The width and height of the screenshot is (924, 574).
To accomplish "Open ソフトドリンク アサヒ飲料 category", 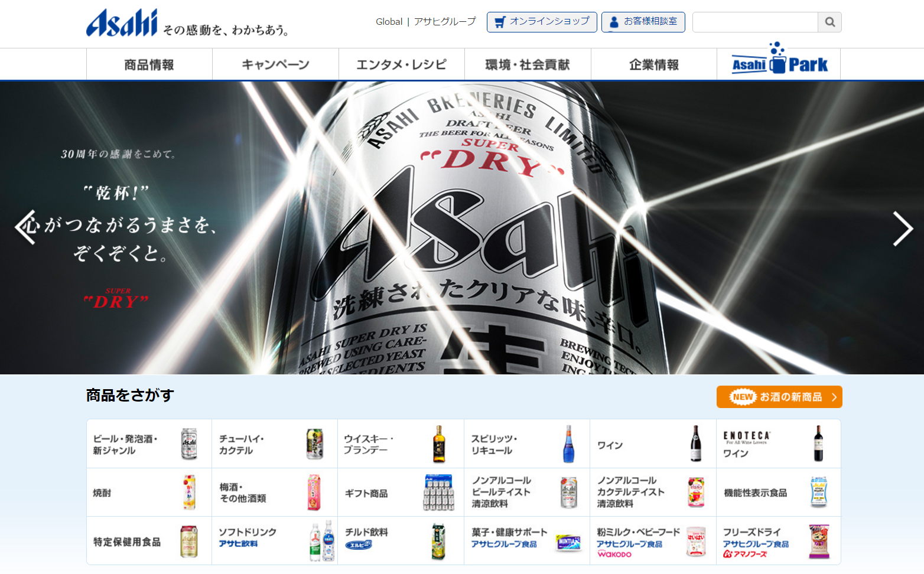I will click(x=275, y=541).
